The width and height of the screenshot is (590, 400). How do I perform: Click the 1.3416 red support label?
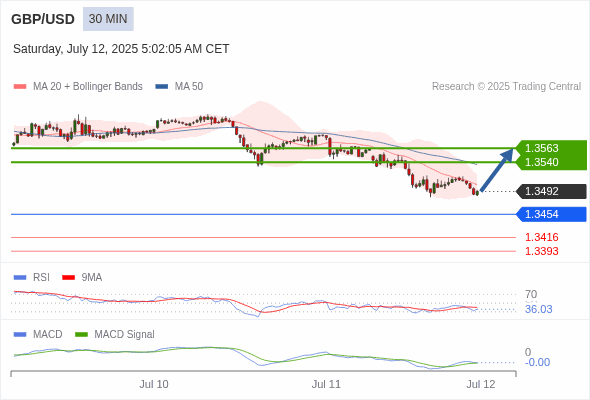[x=541, y=237]
